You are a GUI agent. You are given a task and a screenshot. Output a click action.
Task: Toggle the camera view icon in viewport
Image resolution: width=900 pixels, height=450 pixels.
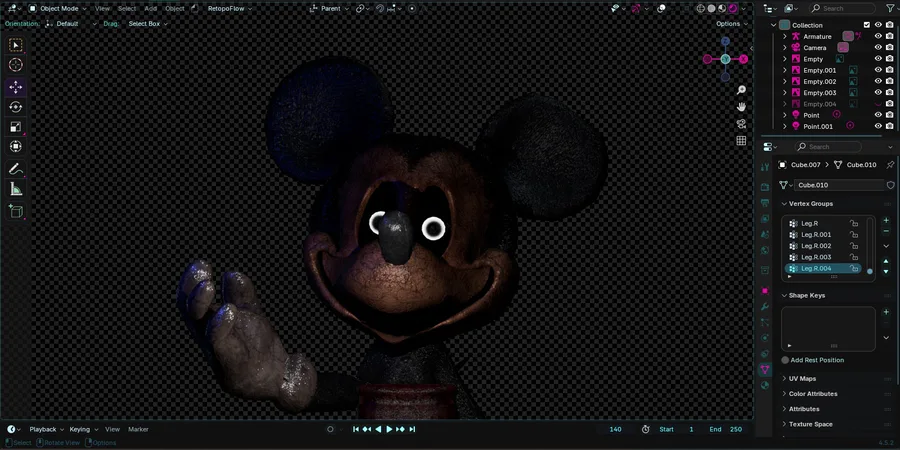pos(741,124)
